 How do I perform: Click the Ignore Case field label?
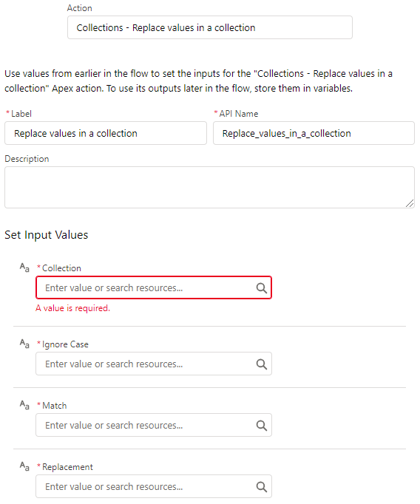65,344
